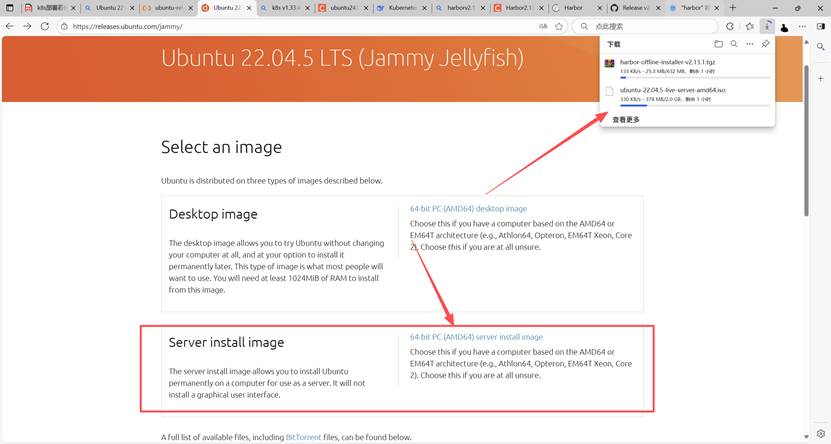The height and width of the screenshot is (444, 831).
Task: Switch to the Harbor2.1 tab
Action: click(x=518, y=8)
